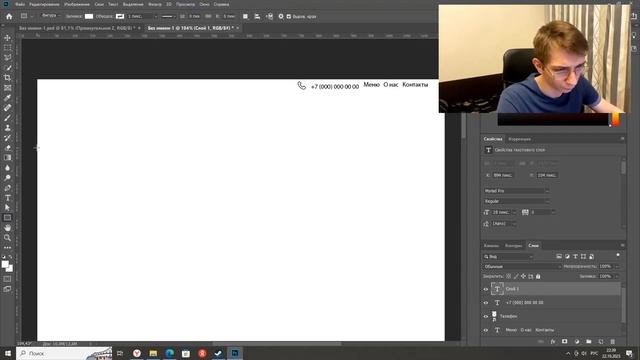Toggle Quick Mask mode icon

7,279
